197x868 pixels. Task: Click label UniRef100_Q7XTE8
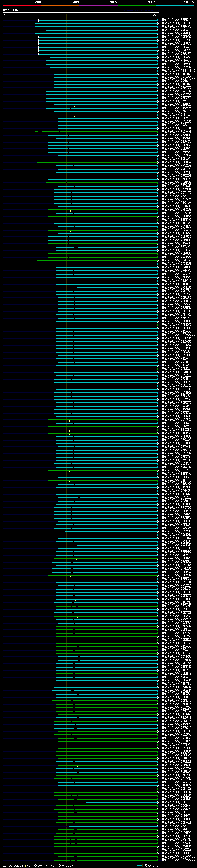click(x=177, y=196)
